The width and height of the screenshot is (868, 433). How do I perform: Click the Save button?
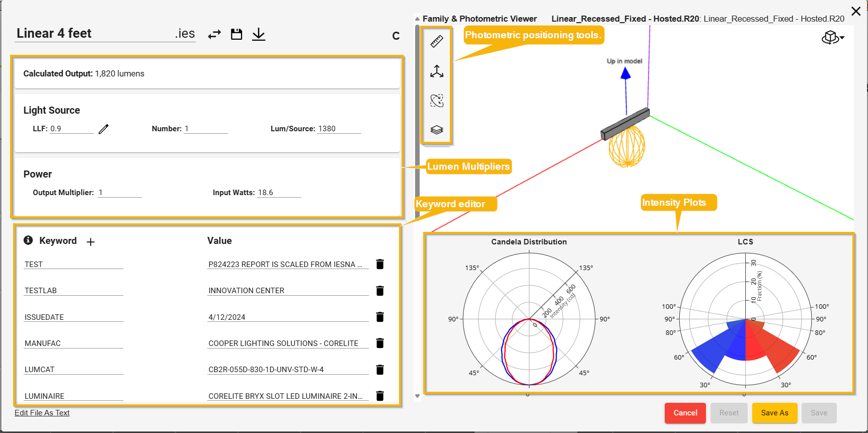coord(819,413)
